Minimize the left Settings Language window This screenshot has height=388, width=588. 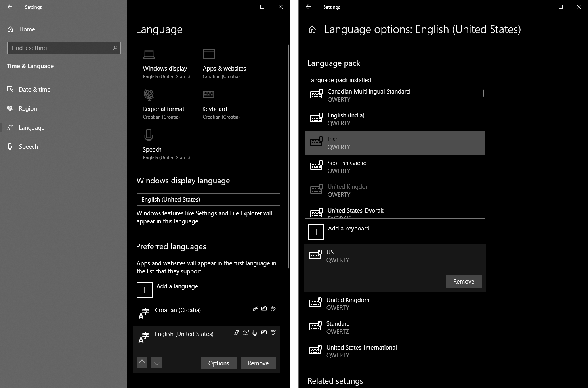tap(244, 7)
